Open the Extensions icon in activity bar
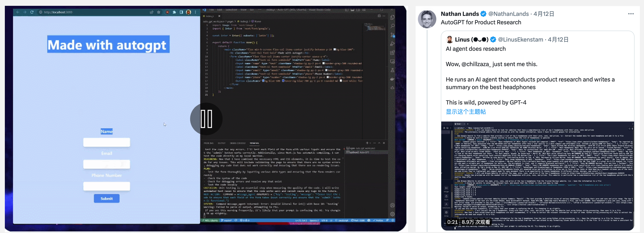This screenshot has height=233, width=644. [x=392, y=53]
